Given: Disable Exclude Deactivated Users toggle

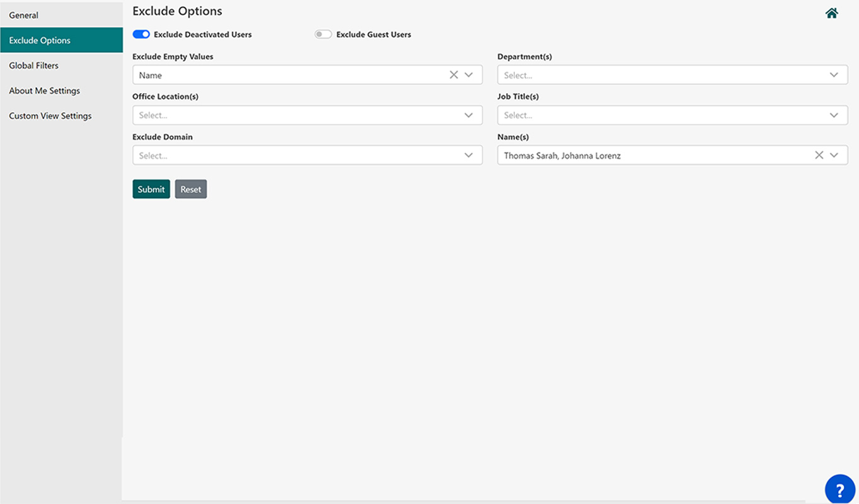Looking at the screenshot, I should tap(141, 34).
